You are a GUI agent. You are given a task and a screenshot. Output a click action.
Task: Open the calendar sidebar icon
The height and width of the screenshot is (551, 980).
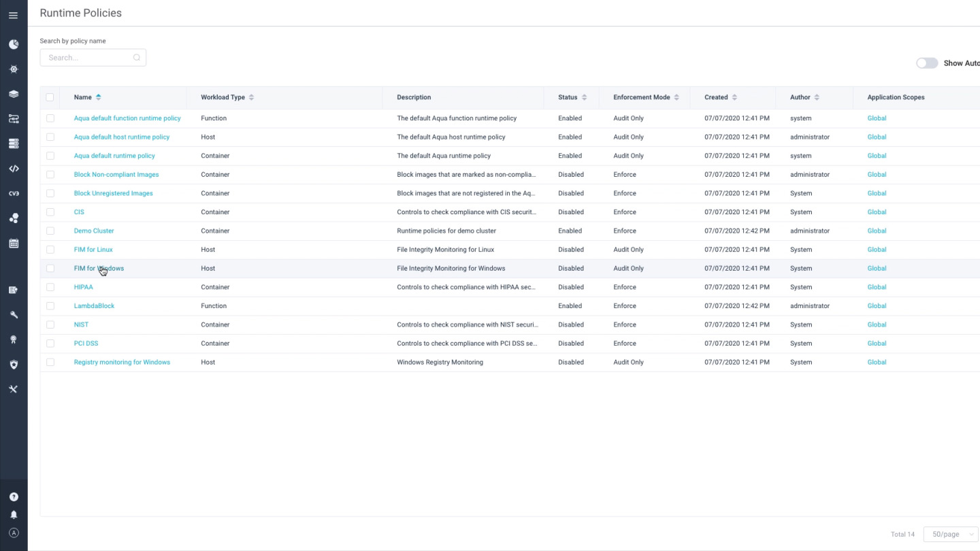click(14, 243)
